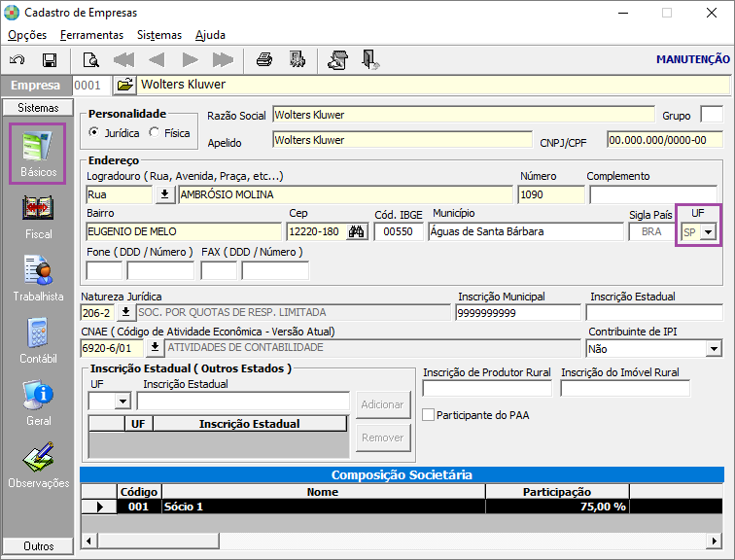This screenshot has width=735, height=560.
Task: Go to the previous record
Action: pyautogui.click(x=157, y=60)
